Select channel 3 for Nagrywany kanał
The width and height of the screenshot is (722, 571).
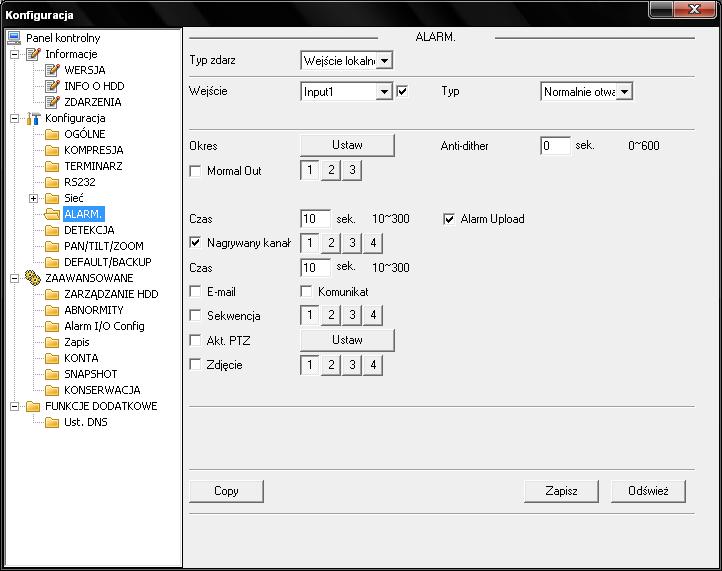pyautogui.click(x=352, y=243)
